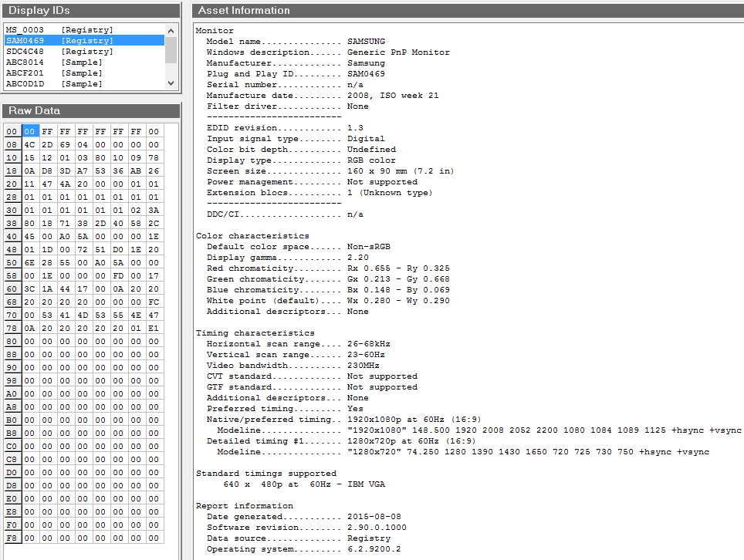Viewport: 744px width, 560px height.
Task: Select ABC8014 [Sample] display ID
Action: 84,62
